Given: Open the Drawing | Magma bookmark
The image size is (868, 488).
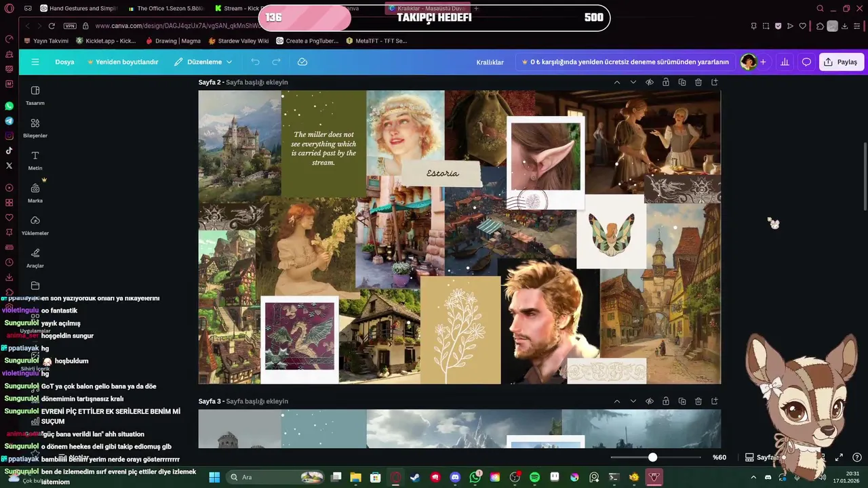Looking at the screenshot, I should click(173, 41).
